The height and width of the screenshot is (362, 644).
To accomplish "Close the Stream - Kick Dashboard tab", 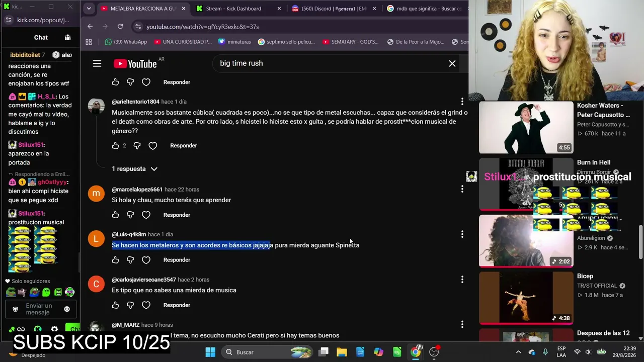I will [x=279, y=9].
